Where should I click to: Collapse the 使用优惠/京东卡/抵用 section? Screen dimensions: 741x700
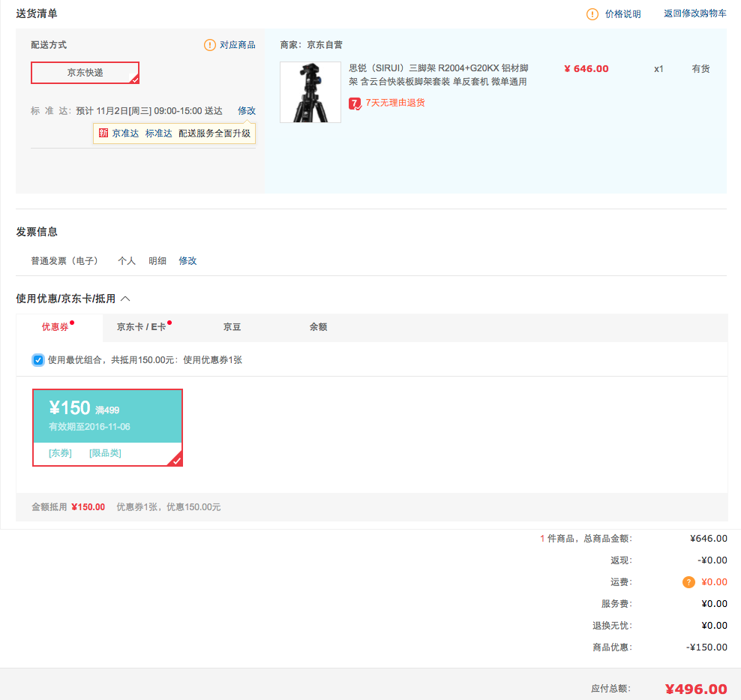[x=126, y=299]
